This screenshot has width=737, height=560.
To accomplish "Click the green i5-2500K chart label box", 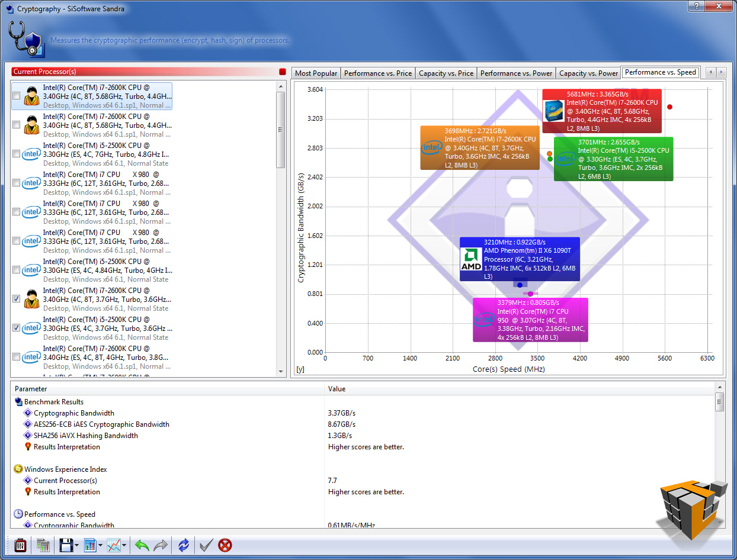I will (x=614, y=159).
